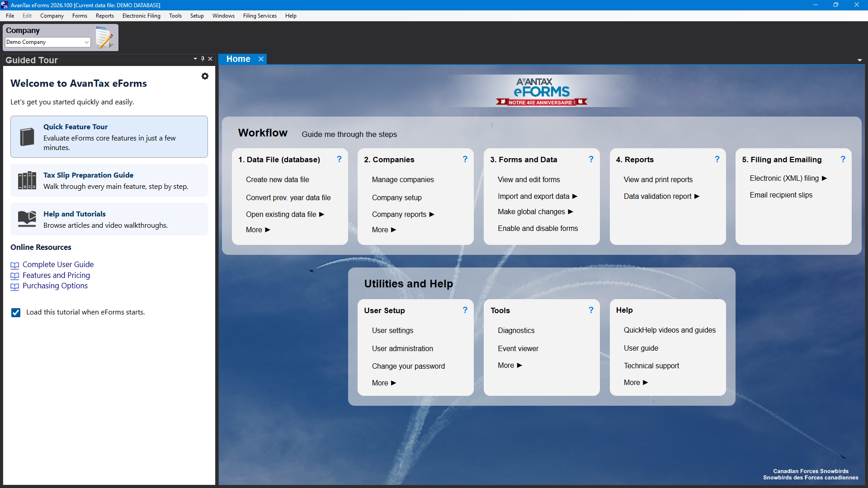The width and height of the screenshot is (868, 488).
Task: Pin the Guided Tour panel
Action: pyautogui.click(x=203, y=59)
